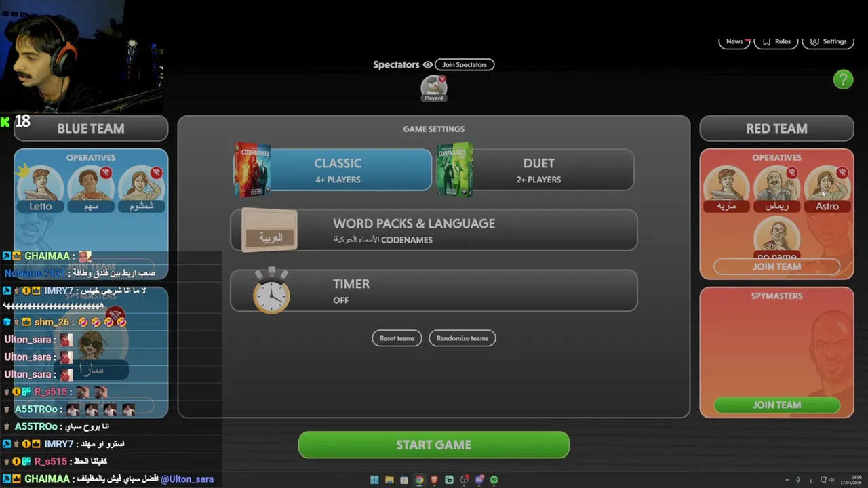Click the Letto name label
The height and width of the screenshot is (488, 868).
point(41,207)
